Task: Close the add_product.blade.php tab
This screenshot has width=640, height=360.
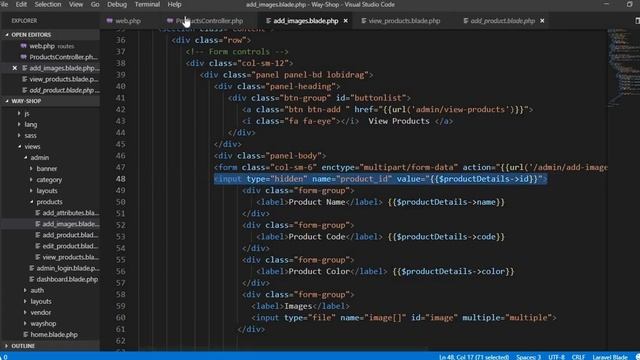Action: (x=542, y=21)
